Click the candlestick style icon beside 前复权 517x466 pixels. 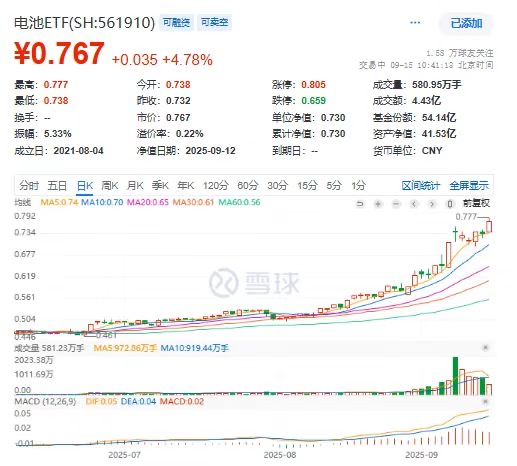(x=450, y=204)
